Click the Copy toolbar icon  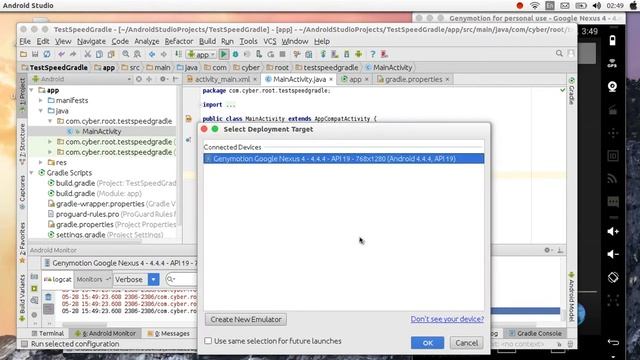99,54
